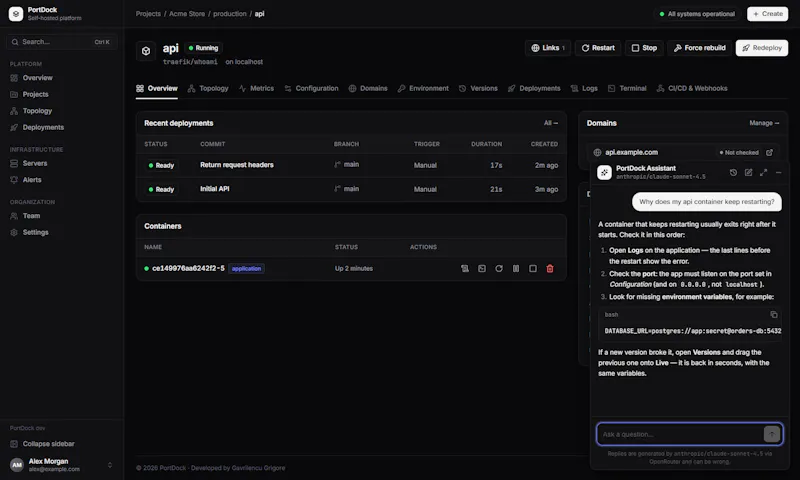This screenshot has width=800, height=480.
Task: Pause container ce149976aa6242f2-5
Action: (516, 268)
